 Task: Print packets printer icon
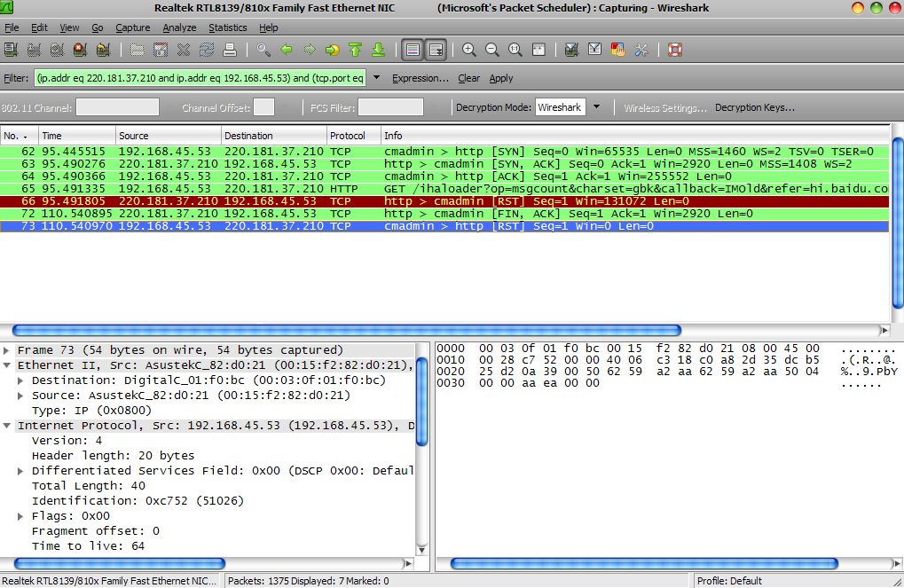pos(230,51)
